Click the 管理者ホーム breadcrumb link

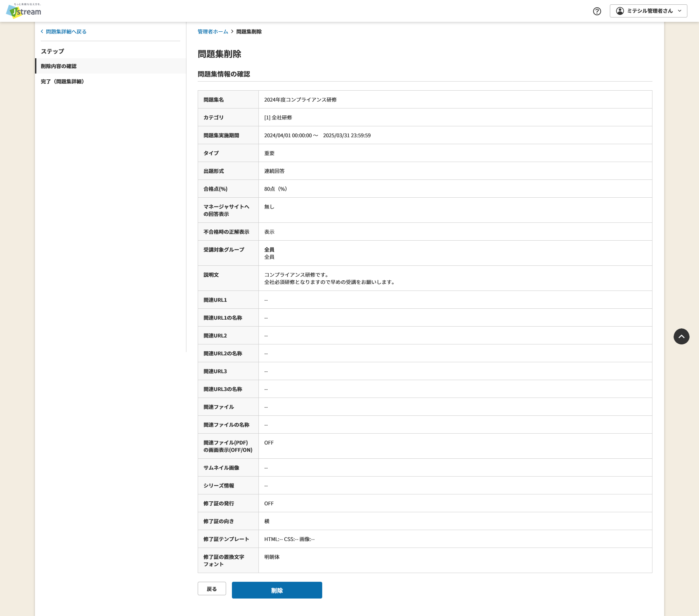click(213, 32)
